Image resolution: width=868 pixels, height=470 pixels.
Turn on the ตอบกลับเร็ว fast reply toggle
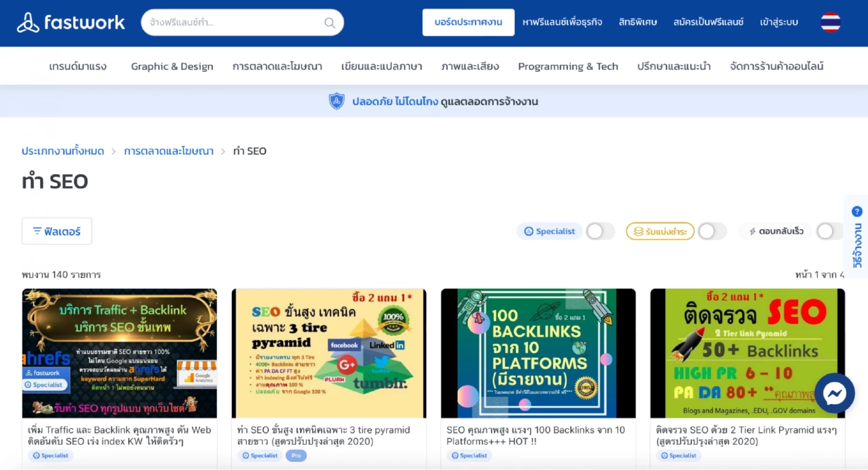829,231
